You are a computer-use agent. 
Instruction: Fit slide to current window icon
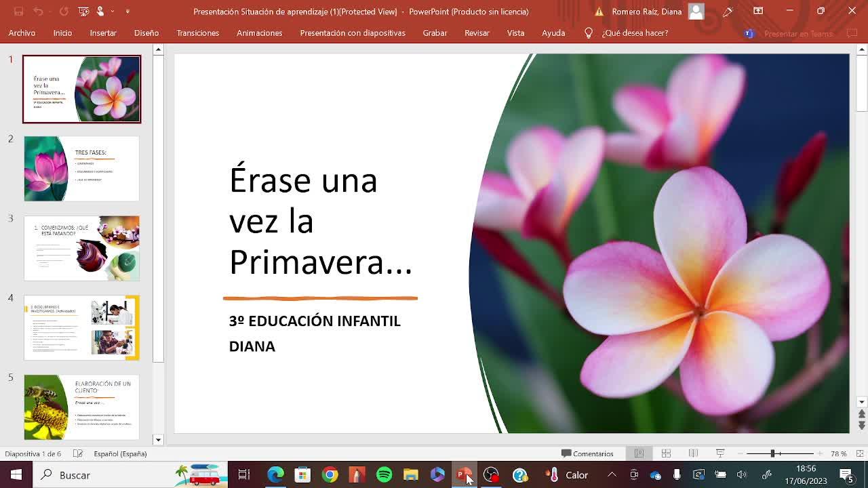point(859,453)
